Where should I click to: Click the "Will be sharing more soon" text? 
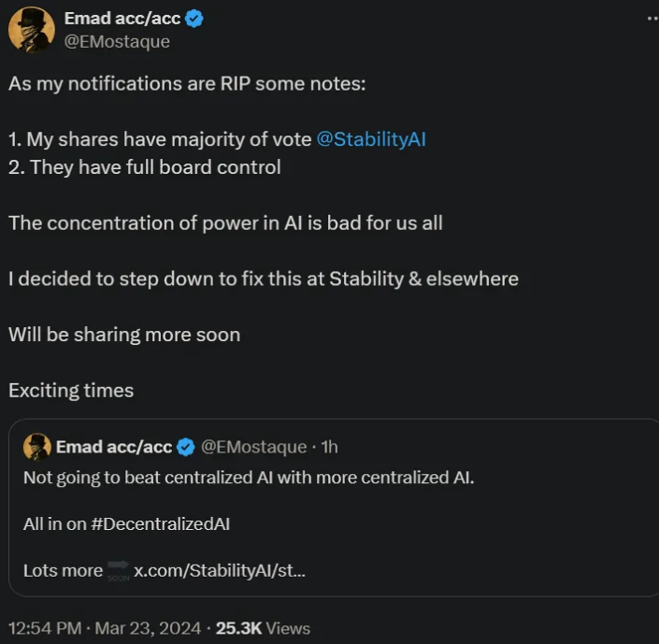(x=124, y=335)
